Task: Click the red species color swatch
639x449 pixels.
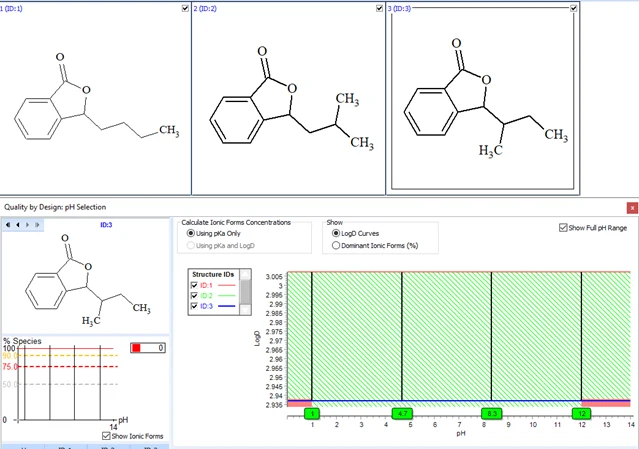Action: [x=137, y=348]
